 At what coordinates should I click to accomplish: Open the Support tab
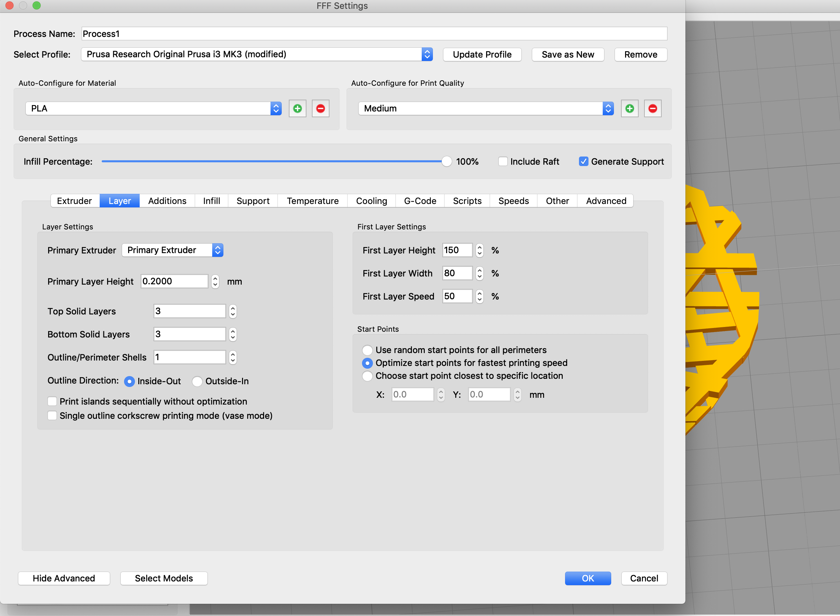[x=253, y=201]
